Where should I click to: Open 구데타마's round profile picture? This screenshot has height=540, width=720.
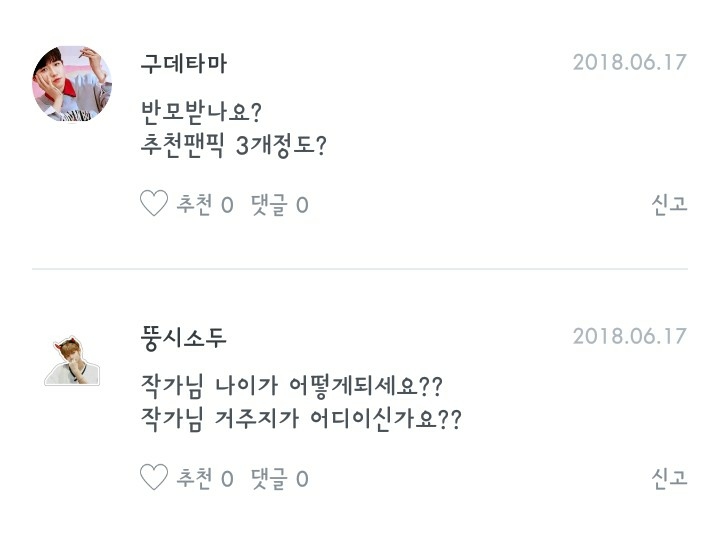click(72, 83)
